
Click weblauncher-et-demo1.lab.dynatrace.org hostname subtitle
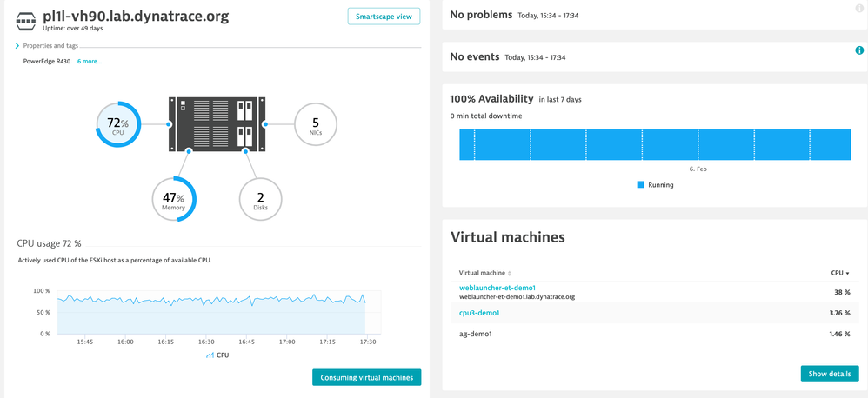(x=517, y=297)
